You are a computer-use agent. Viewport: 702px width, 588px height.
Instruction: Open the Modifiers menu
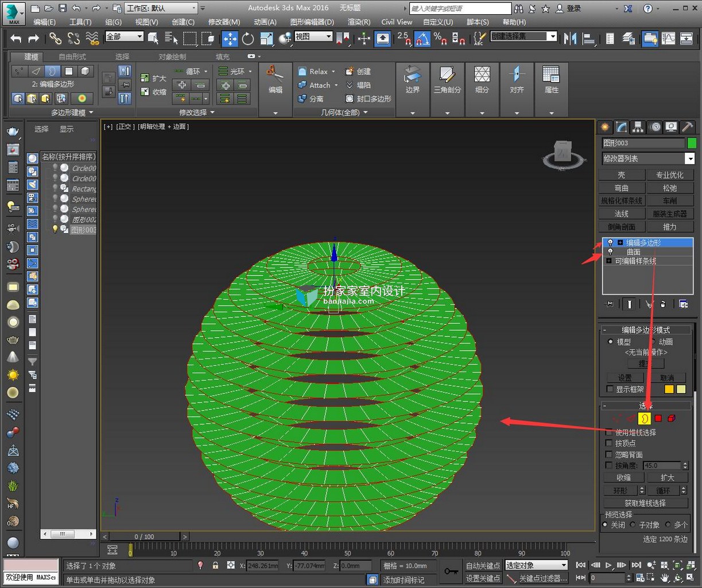(223, 22)
